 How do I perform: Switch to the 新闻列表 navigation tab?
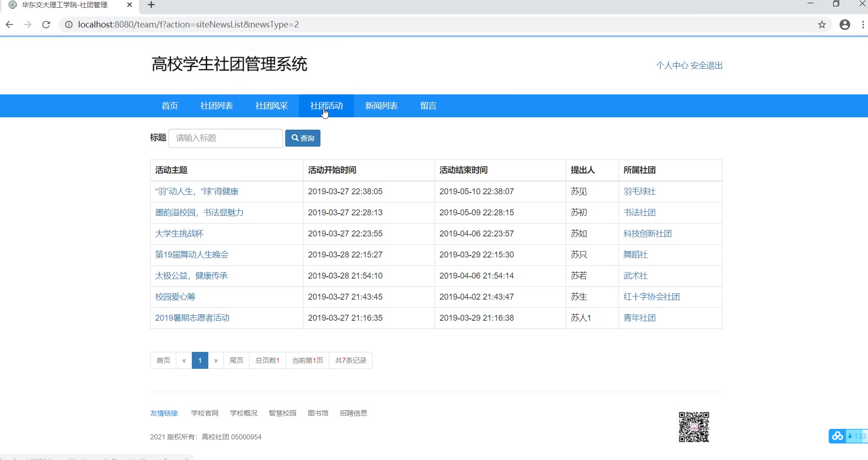(381, 106)
